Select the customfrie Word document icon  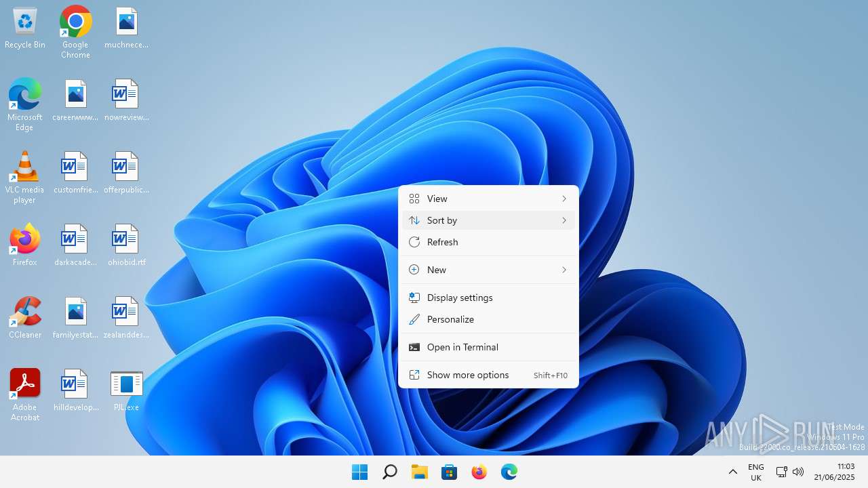tap(75, 173)
